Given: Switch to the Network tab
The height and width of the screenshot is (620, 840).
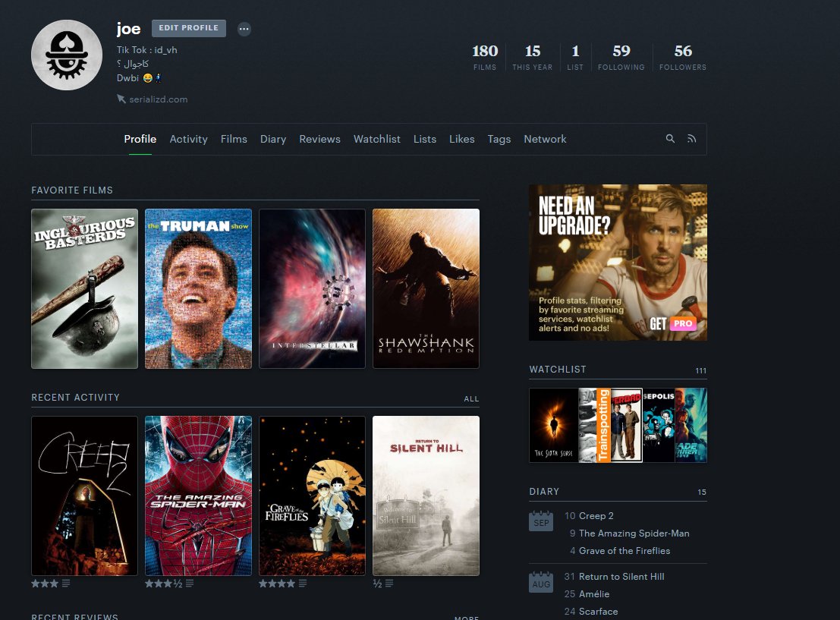Looking at the screenshot, I should tap(545, 139).
